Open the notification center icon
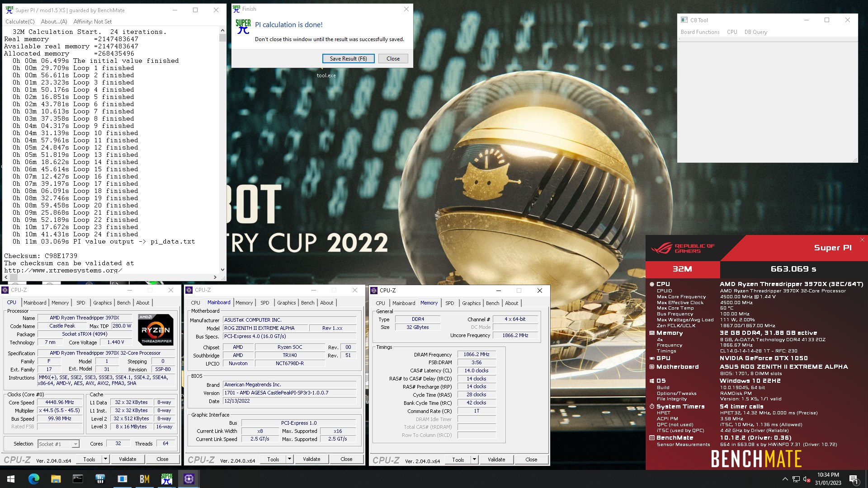The height and width of the screenshot is (488, 868). click(854, 479)
